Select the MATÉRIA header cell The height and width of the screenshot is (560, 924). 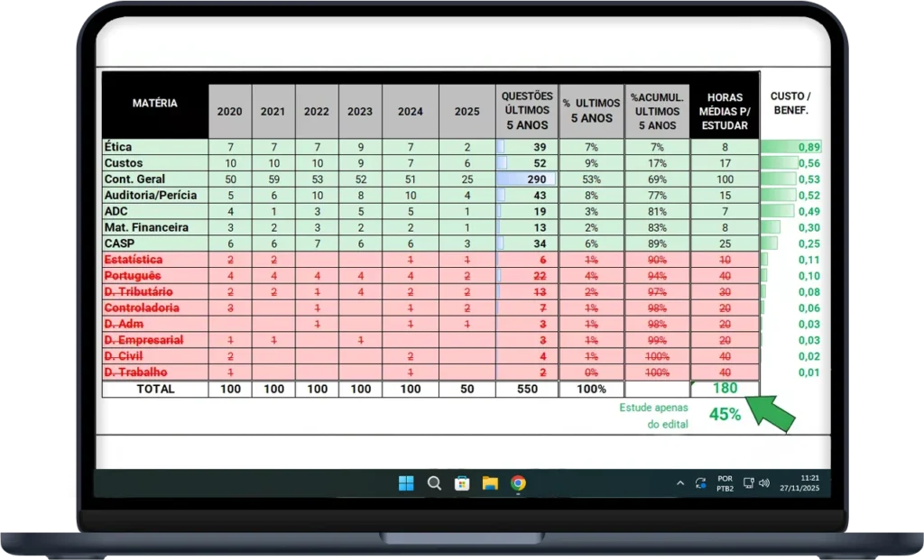(154, 104)
